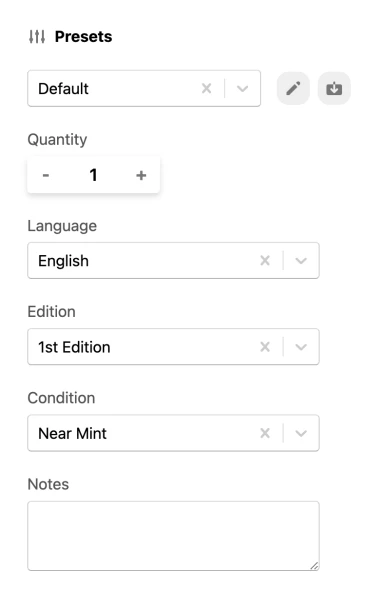The width and height of the screenshot is (382, 591).
Task: Click the quantity value 1
Action: 93,175
